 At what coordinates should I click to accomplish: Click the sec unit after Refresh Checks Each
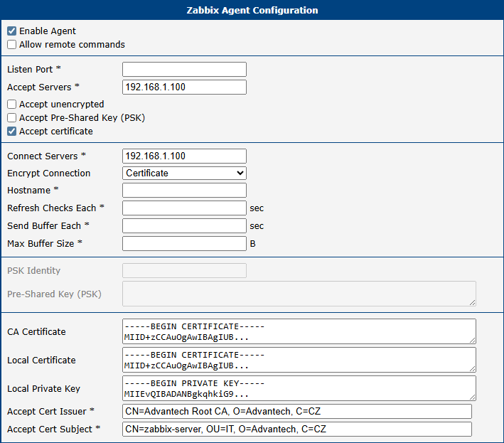[257, 208]
